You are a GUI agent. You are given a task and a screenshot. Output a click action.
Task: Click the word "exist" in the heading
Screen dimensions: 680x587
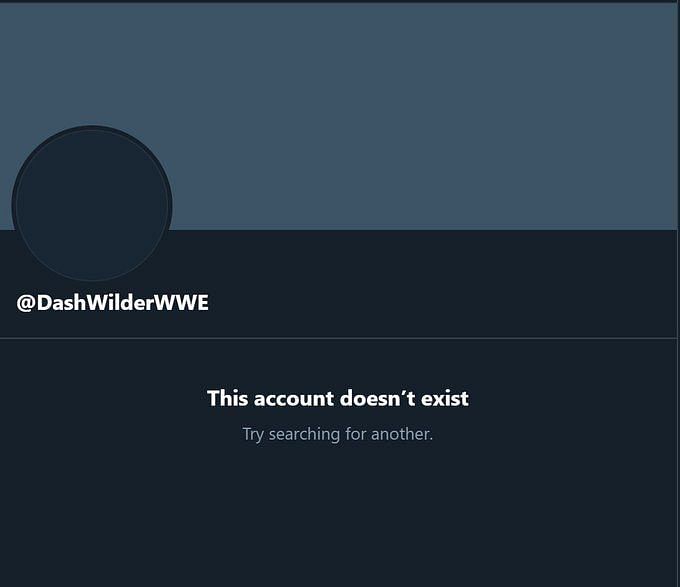coord(445,398)
